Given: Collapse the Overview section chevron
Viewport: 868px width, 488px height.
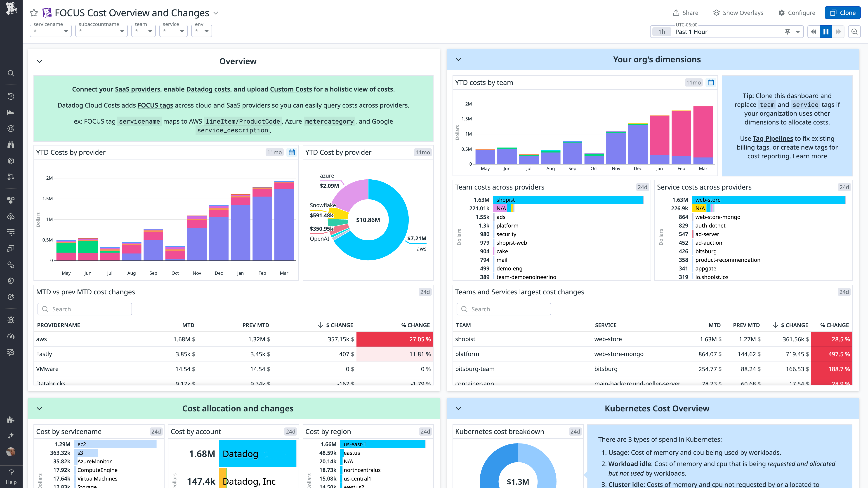Looking at the screenshot, I should [39, 61].
